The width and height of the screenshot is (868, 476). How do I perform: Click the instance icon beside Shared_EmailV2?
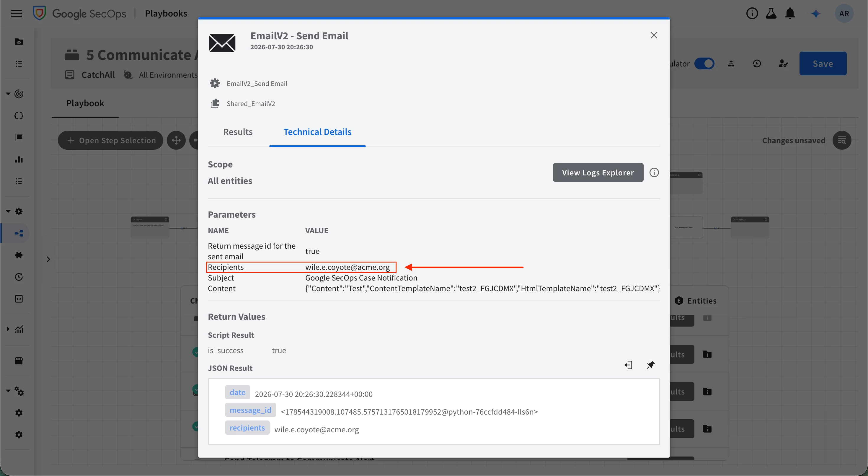coord(215,103)
